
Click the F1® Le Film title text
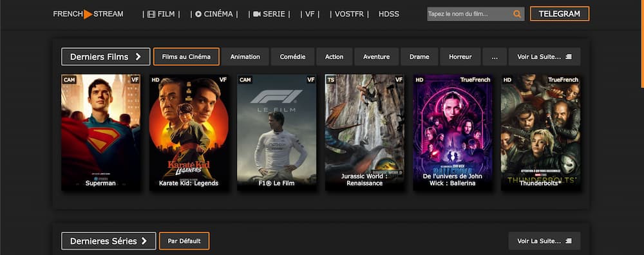[x=276, y=183]
